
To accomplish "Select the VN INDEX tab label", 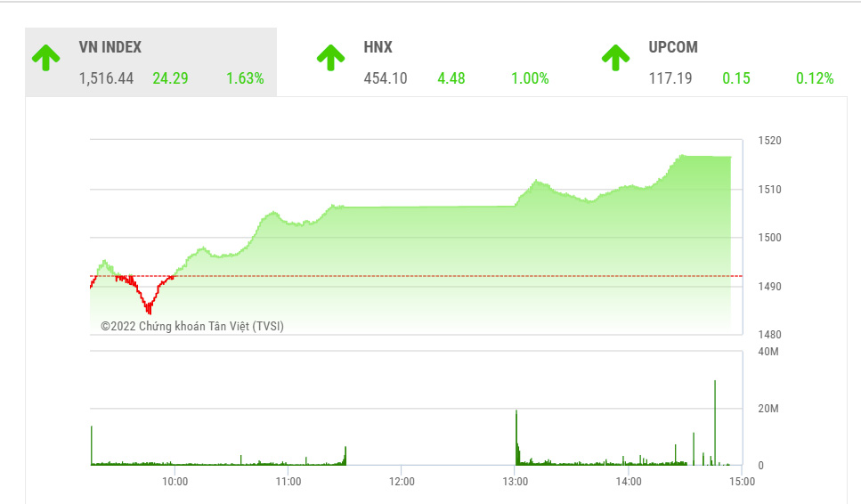I will [110, 47].
